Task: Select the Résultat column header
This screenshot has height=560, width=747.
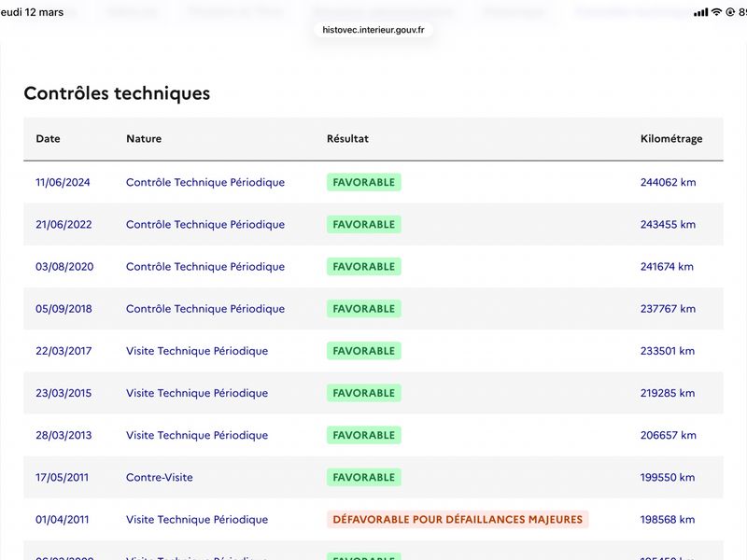Action: 347,138
